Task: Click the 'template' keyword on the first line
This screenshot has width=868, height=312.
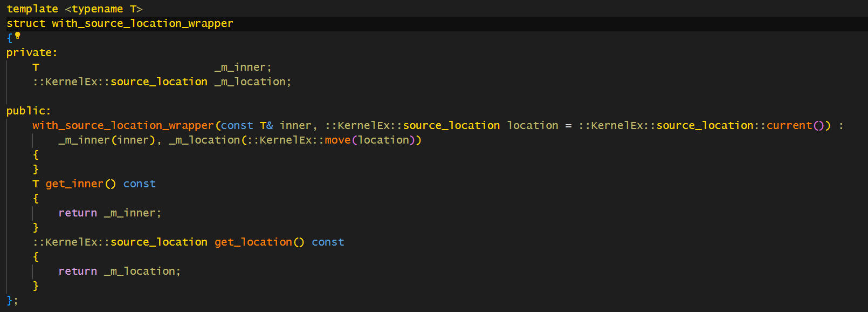Action: [x=32, y=9]
